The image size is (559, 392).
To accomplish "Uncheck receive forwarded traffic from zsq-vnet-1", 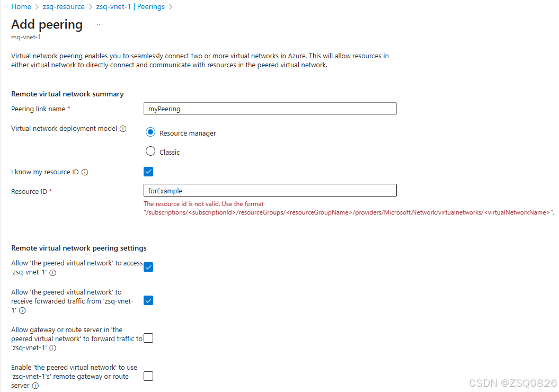I will pyautogui.click(x=148, y=300).
